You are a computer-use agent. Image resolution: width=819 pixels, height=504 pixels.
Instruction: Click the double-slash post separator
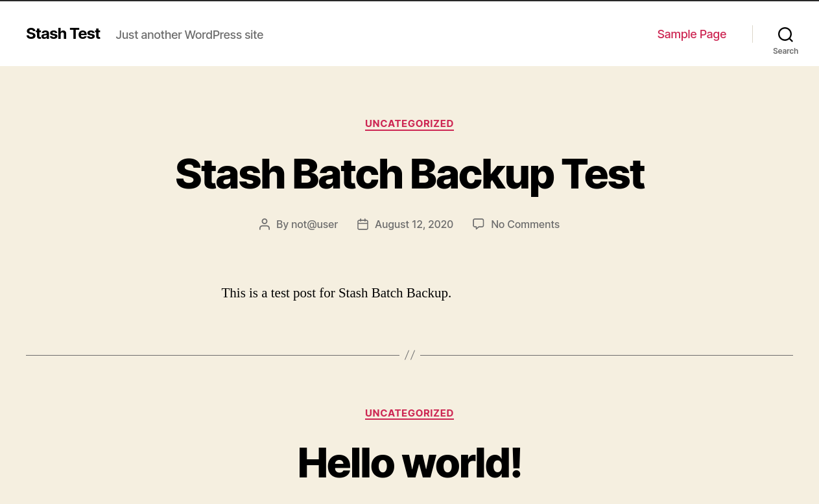pos(410,355)
